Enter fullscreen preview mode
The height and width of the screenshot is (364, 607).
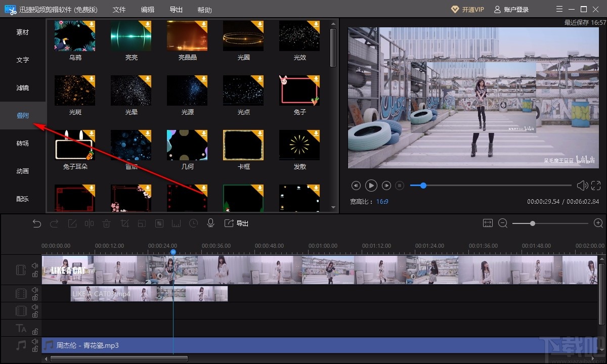[x=595, y=186]
